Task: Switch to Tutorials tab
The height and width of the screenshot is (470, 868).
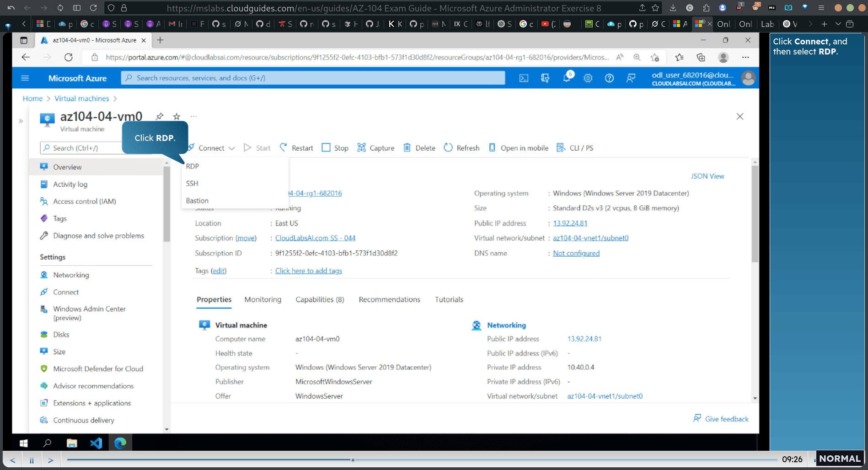Action: pyautogui.click(x=449, y=299)
